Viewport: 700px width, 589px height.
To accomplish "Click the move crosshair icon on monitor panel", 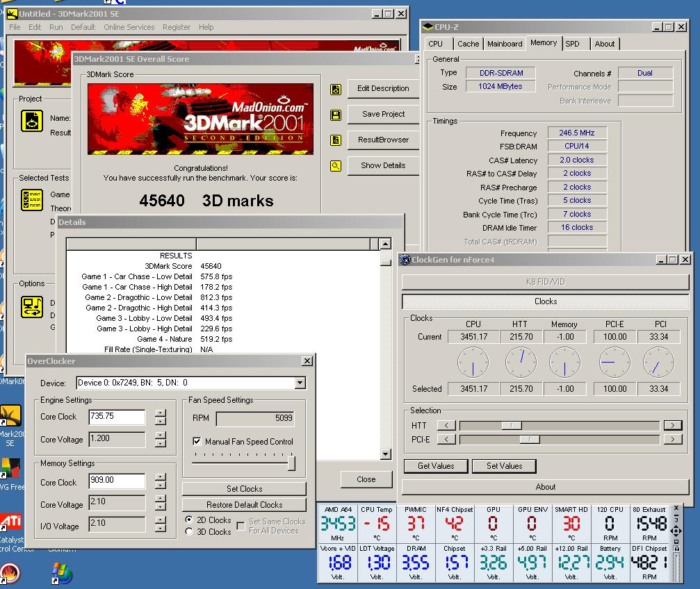I will (x=676, y=531).
